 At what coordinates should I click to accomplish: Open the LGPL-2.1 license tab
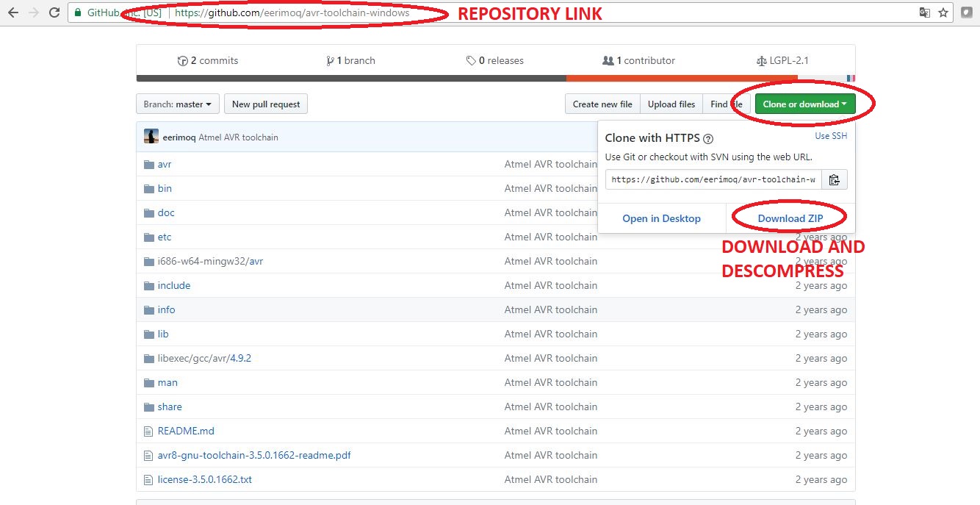tap(782, 61)
